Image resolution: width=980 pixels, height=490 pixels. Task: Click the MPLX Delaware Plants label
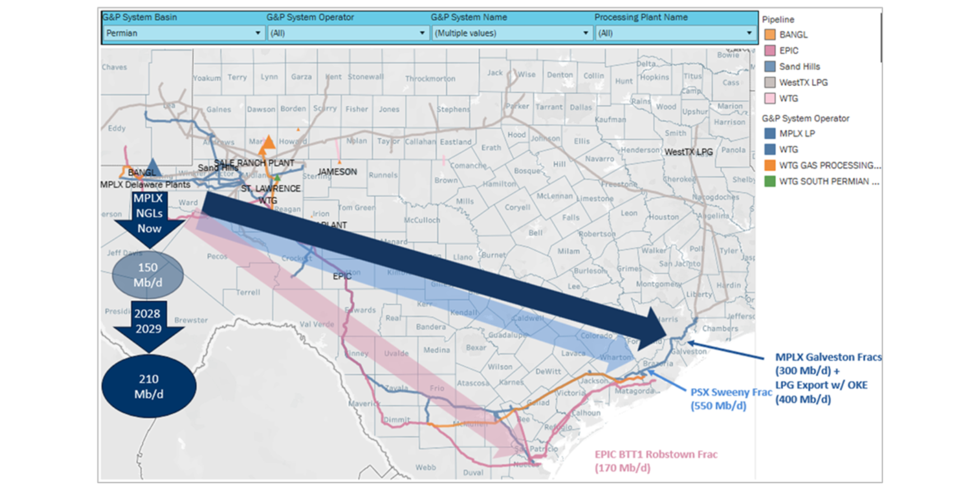click(145, 184)
